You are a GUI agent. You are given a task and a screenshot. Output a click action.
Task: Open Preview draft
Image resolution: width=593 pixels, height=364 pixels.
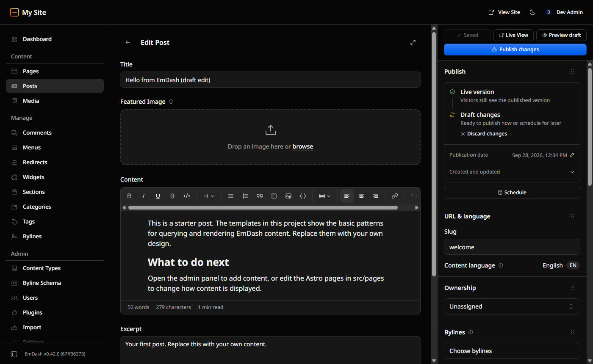[x=561, y=35]
